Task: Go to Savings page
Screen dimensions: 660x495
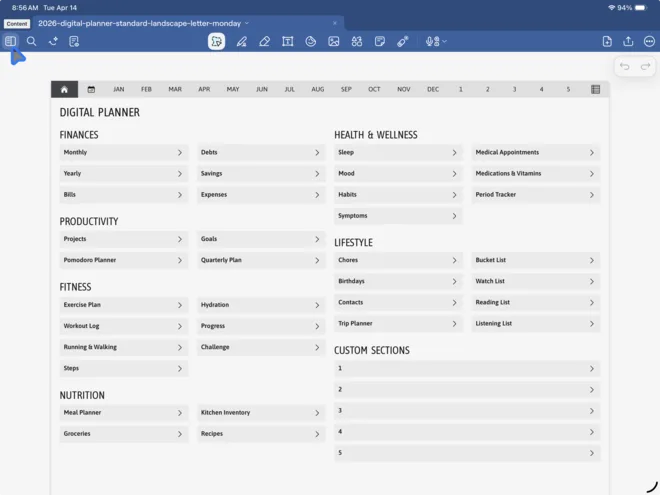Action: [261, 173]
